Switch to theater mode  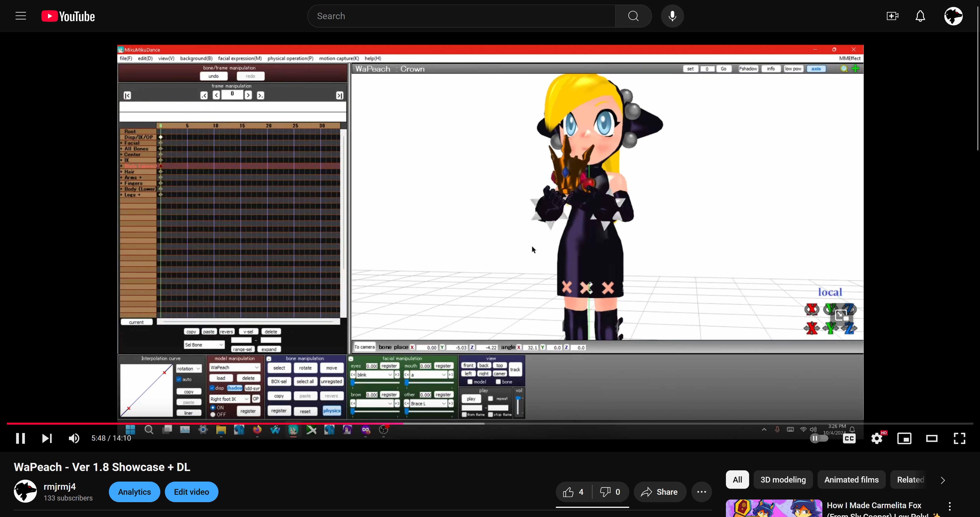coord(932,438)
